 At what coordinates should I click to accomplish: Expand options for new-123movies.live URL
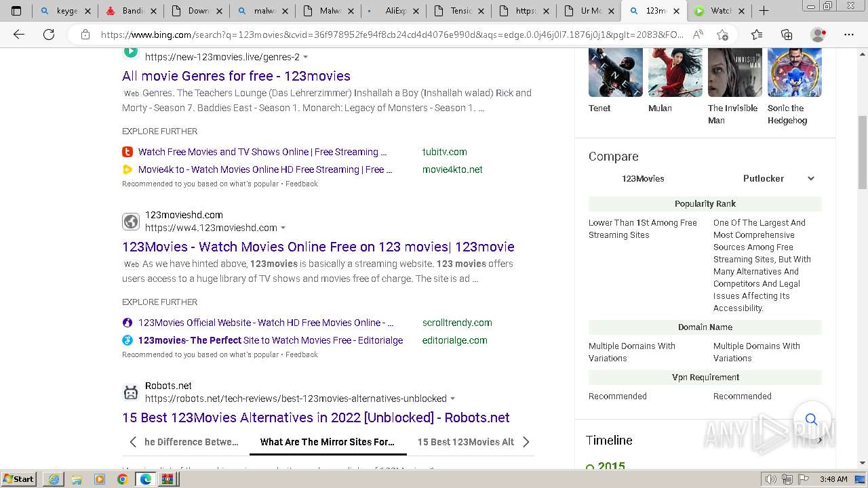(x=305, y=57)
